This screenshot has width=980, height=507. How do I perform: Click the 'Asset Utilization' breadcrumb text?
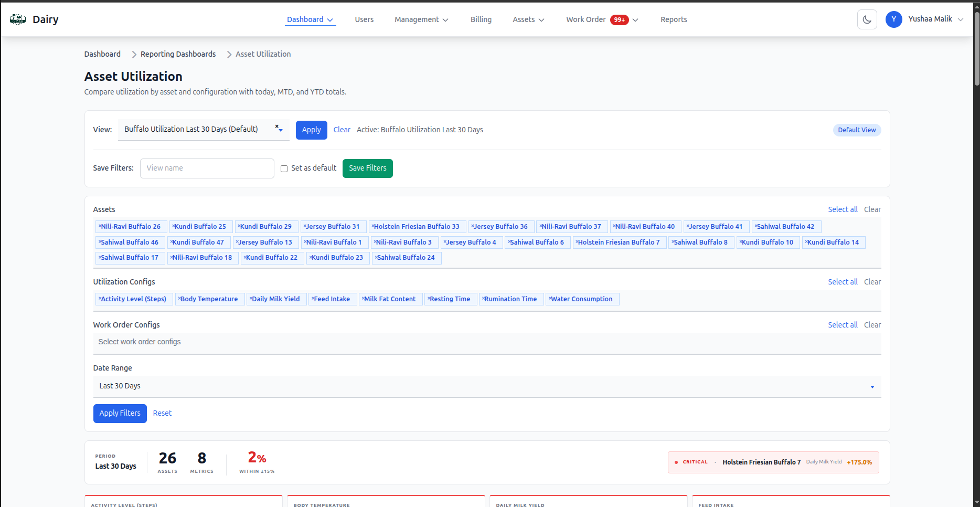pyautogui.click(x=263, y=54)
